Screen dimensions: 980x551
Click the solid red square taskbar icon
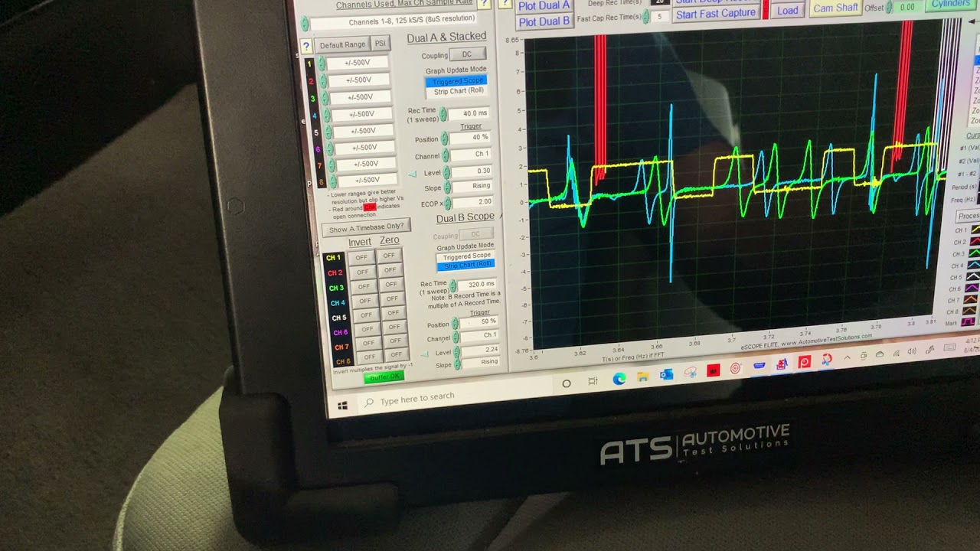[x=713, y=370]
